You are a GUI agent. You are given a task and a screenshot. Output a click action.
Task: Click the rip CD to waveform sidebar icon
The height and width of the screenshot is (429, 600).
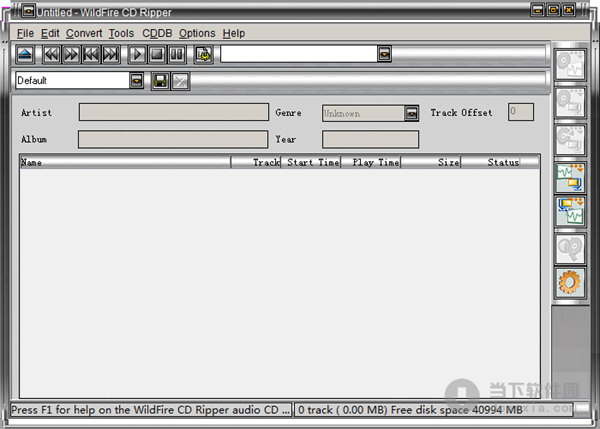(x=570, y=65)
